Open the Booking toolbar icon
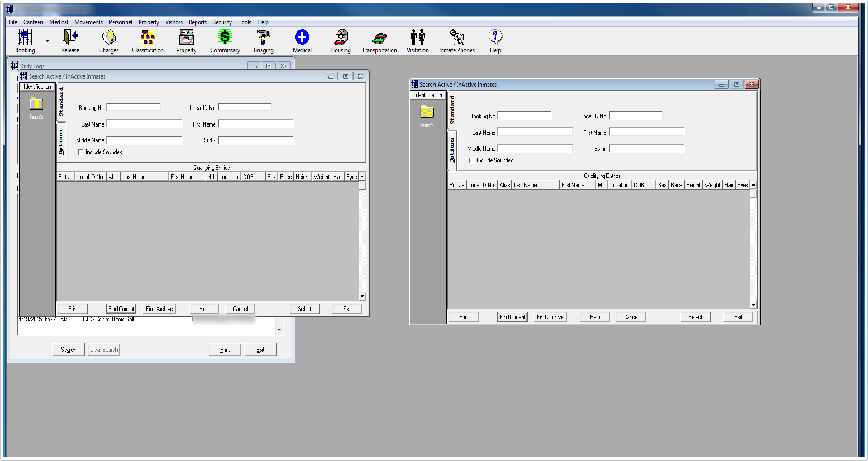 pos(25,38)
